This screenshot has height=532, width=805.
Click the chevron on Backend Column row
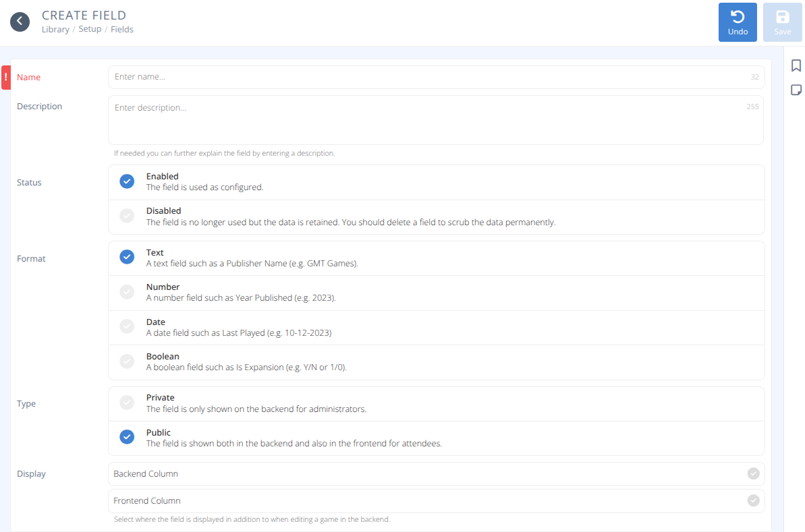coord(753,473)
